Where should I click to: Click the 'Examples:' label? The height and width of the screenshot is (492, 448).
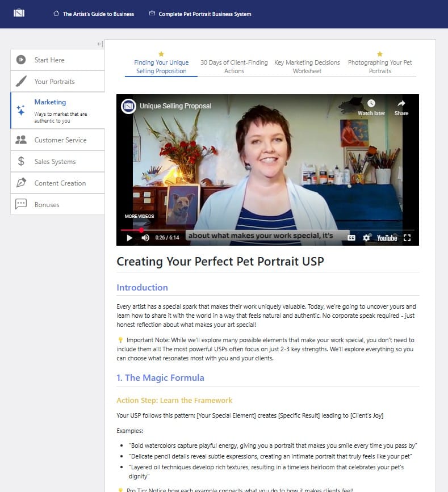[x=129, y=431]
